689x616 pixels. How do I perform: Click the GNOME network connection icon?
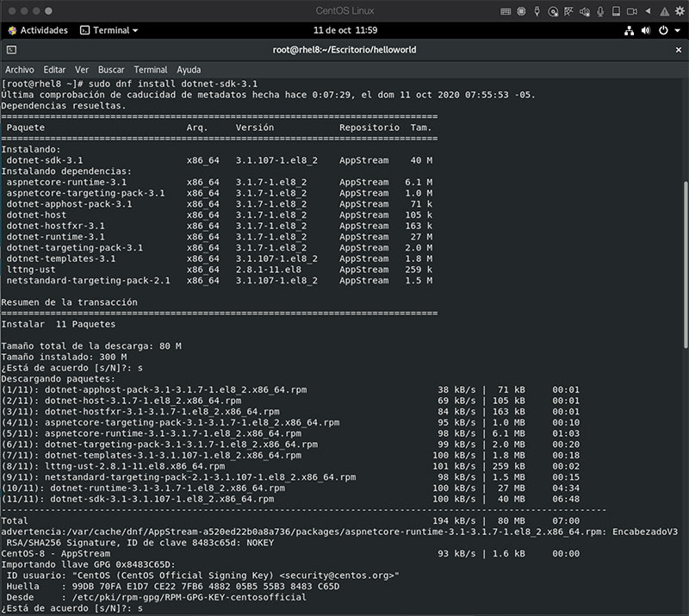pos(630,30)
